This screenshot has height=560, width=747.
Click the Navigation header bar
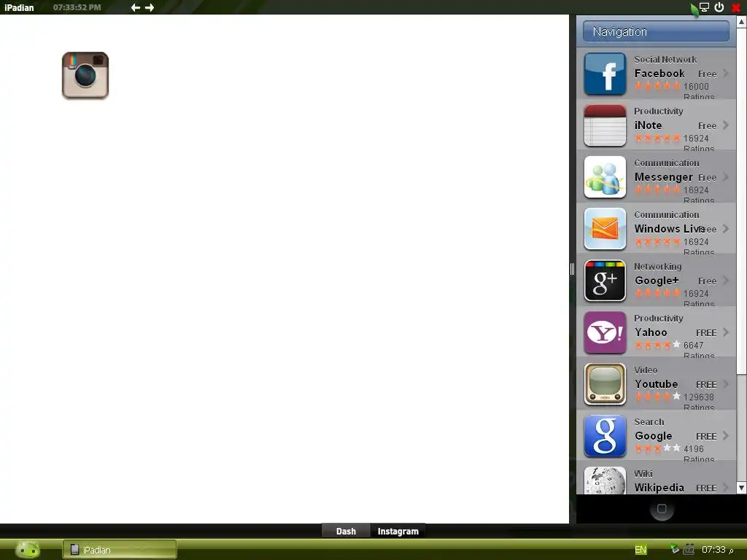[x=656, y=31]
